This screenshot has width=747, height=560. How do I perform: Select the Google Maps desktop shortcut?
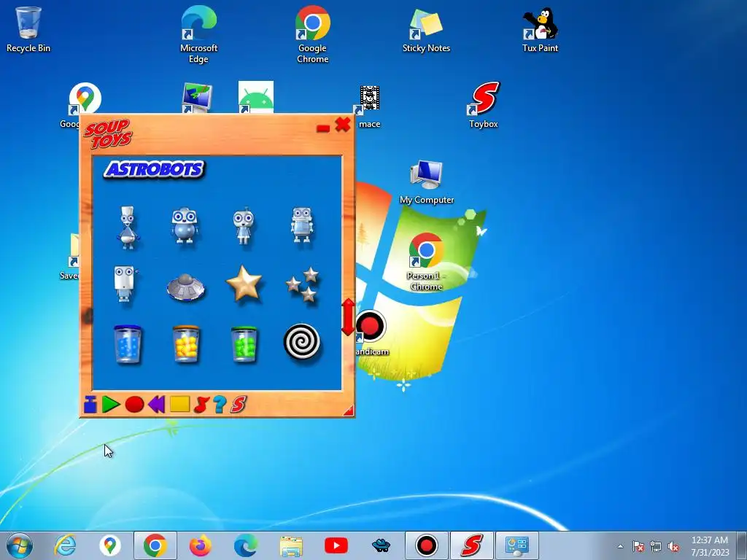[x=85, y=98]
